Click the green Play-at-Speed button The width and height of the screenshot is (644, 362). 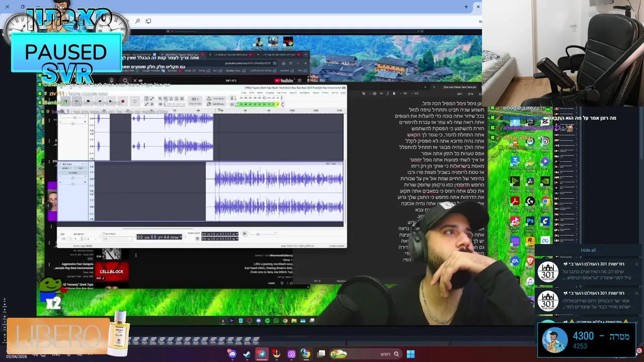pyautogui.click(x=245, y=234)
